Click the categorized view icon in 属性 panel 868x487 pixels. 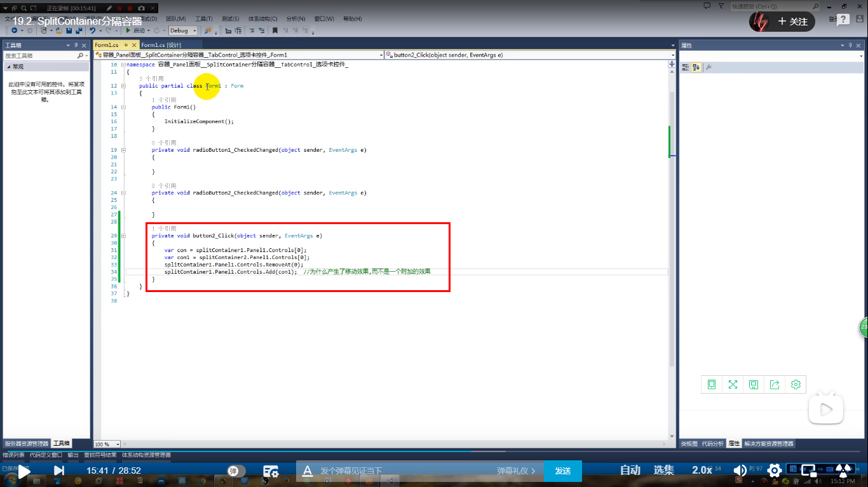click(x=686, y=67)
